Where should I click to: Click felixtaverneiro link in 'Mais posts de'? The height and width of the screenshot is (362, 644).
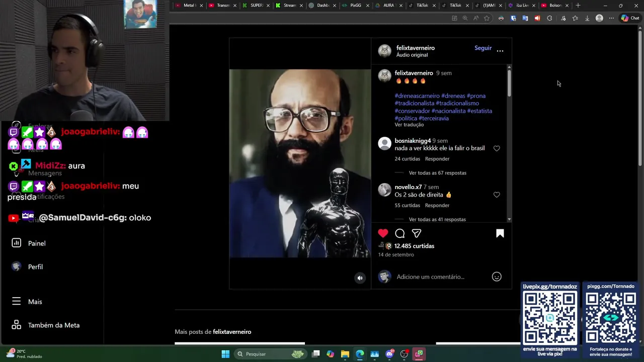[x=232, y=332]
